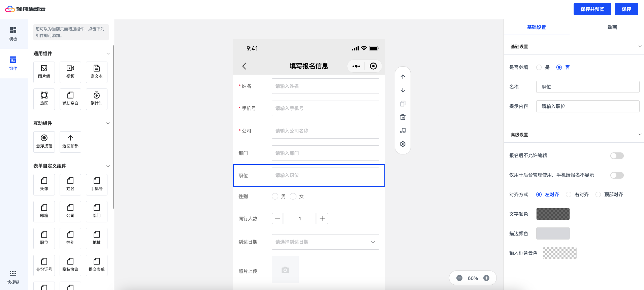644x290 pixels.
Task: Open the 文字颜色 color swatch
Action: pos(553,214)
